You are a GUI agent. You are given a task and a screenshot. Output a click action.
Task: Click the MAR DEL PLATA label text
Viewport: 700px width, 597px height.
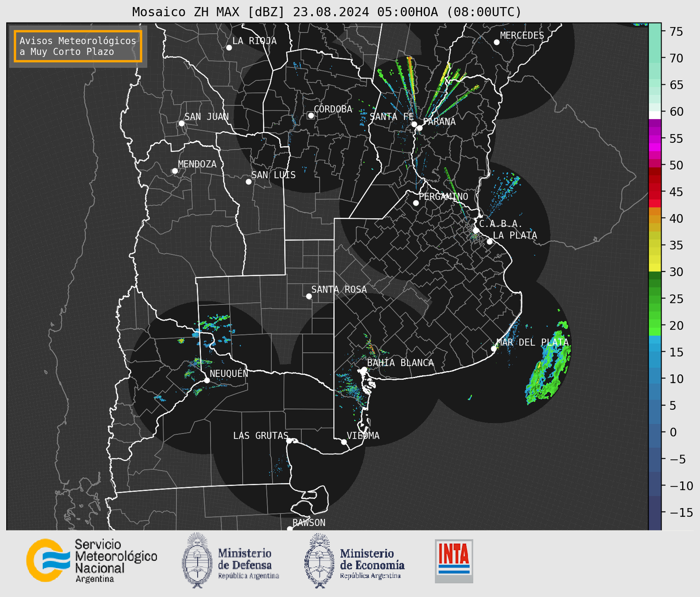pos(532,343)
